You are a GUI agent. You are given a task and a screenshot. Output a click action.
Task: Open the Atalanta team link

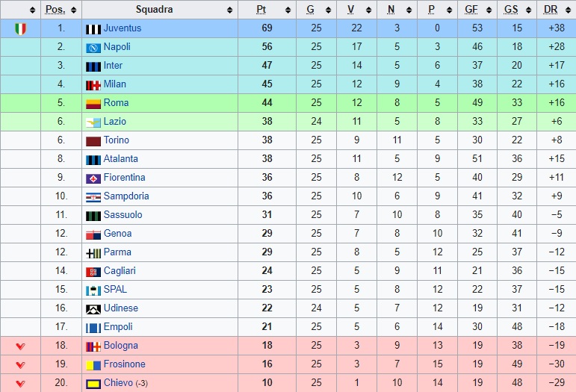point(120,158)
